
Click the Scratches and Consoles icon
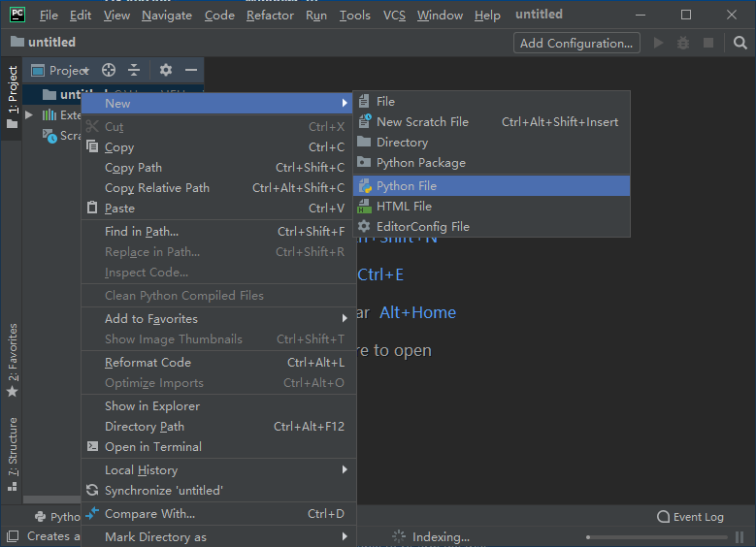(x=49, y=136)
